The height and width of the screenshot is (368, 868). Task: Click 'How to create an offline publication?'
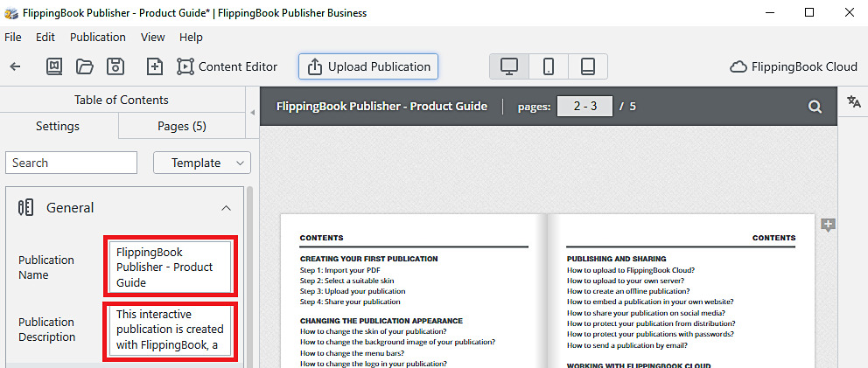[x=628, y=291]
